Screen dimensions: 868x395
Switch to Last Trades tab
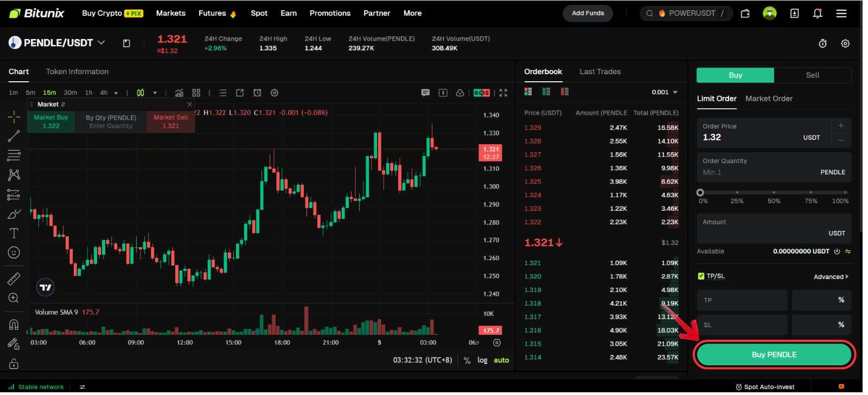pyautogui.click(x=600, y=72)
